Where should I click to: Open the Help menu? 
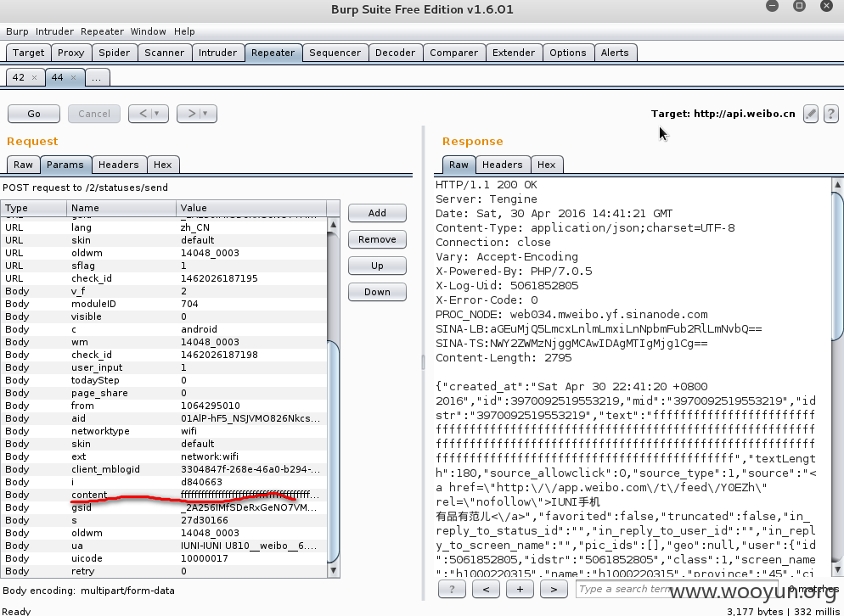pyautogui.click(x=184, y=31)
